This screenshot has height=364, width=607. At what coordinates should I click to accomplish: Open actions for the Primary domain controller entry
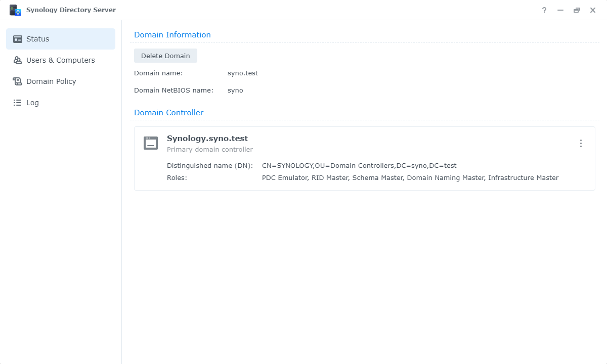[581, 143]
